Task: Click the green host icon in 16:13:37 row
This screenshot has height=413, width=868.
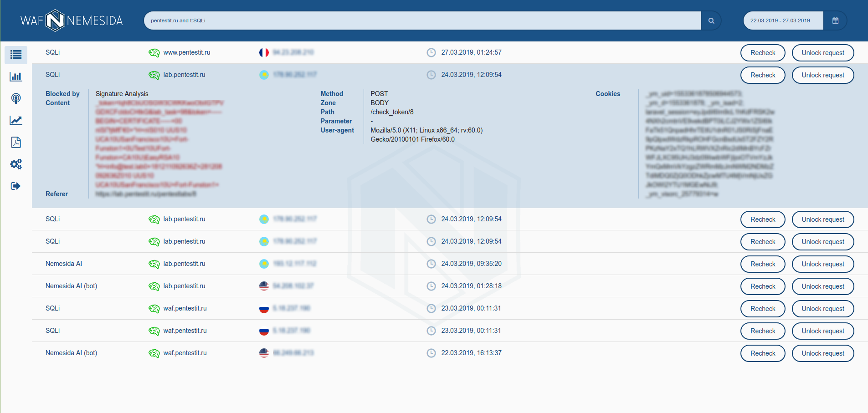Action: coord(154,353)
